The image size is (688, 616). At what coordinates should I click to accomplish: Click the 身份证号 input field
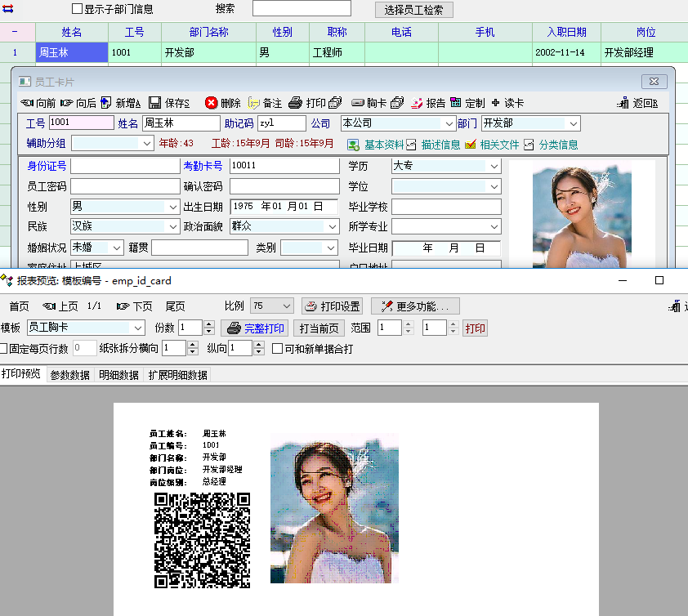[124, 166]
